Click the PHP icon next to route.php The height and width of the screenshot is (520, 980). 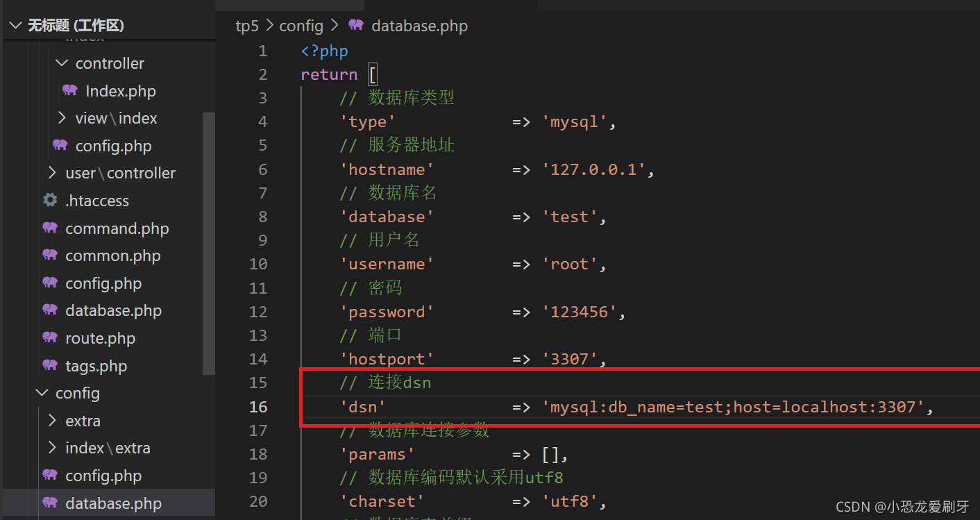pyautogui.click(x=49, y=338)
